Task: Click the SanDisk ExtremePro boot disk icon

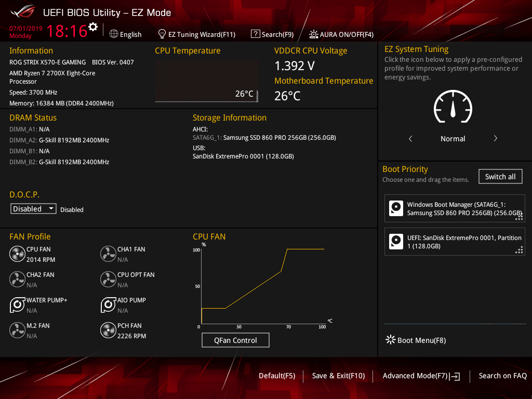Action: coord(396,242)
